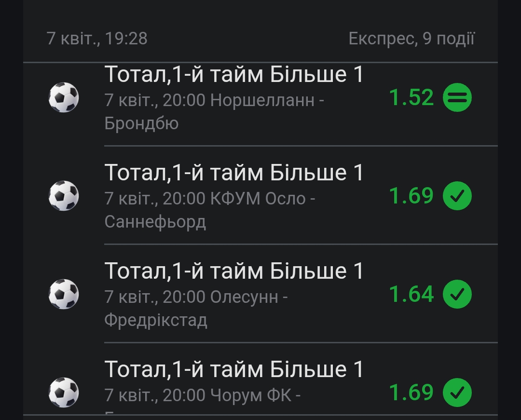Select "Тотал,1-й тайм Більше 1" title above Норшелланн
Screen dimensions: 521x420
[234, 75]
